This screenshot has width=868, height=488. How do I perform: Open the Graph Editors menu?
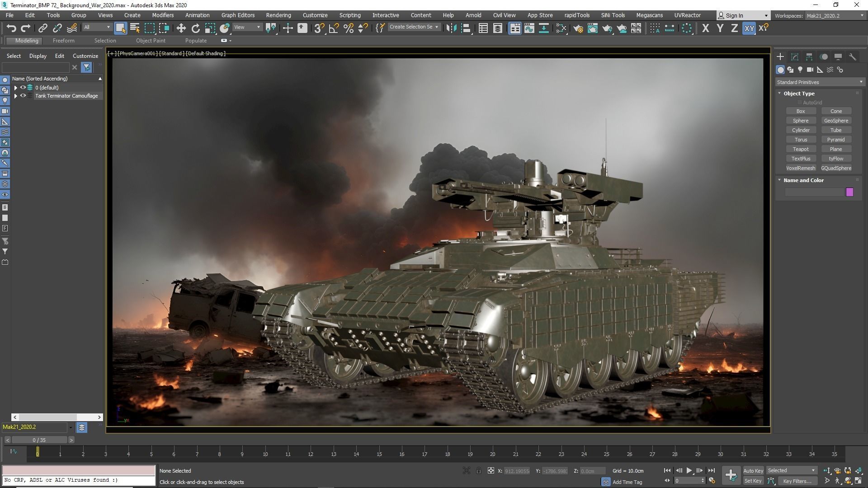238,15
